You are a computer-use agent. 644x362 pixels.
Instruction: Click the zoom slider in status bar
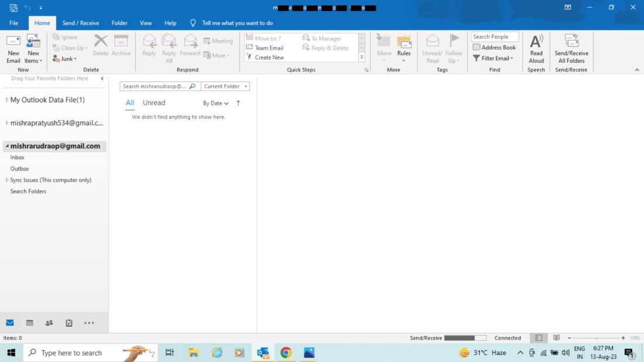(x=597, y=338)
